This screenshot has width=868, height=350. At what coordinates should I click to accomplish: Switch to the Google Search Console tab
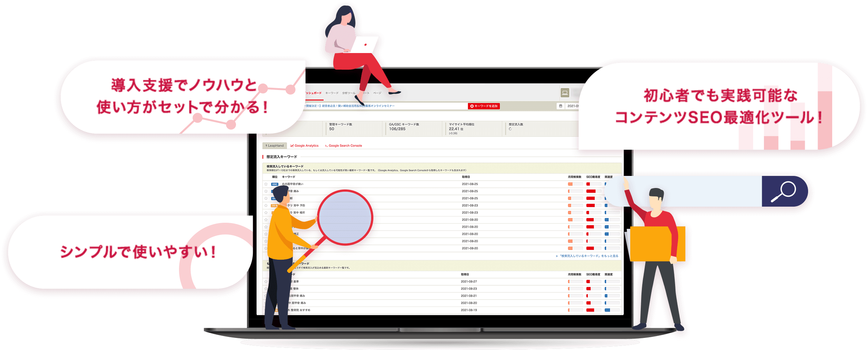tap(343, 146)
